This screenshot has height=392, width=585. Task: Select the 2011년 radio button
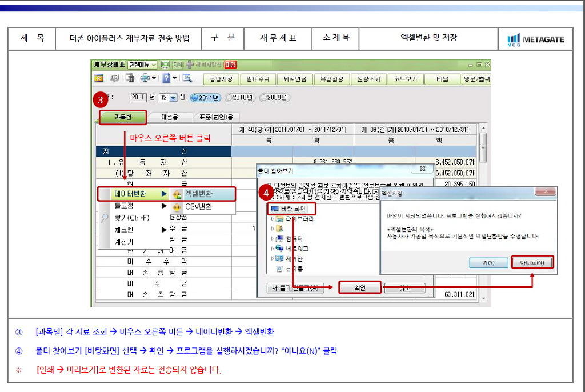206,98
